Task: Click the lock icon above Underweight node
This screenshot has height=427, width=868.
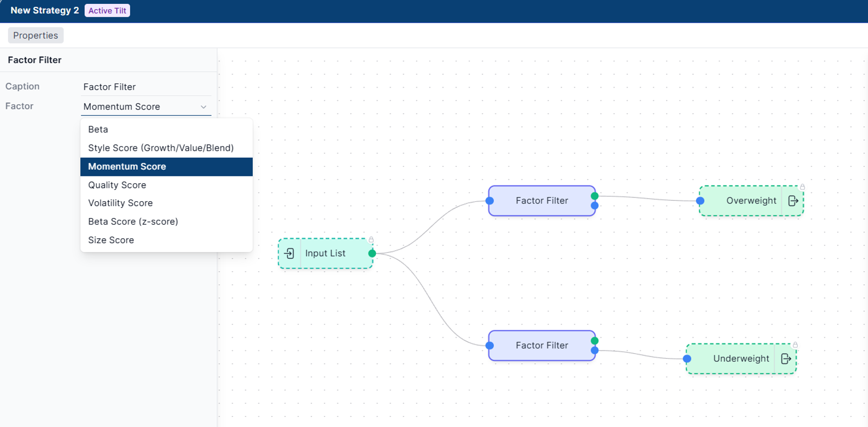Action: coord(795,345)
